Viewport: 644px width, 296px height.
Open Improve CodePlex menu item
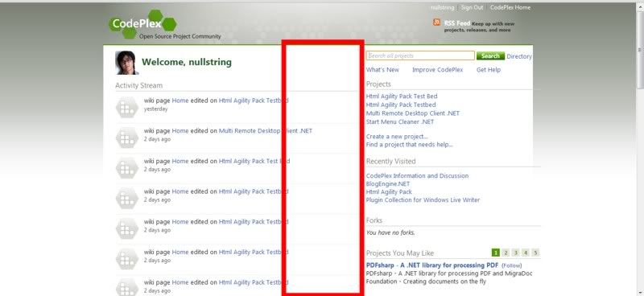point(437,70)
